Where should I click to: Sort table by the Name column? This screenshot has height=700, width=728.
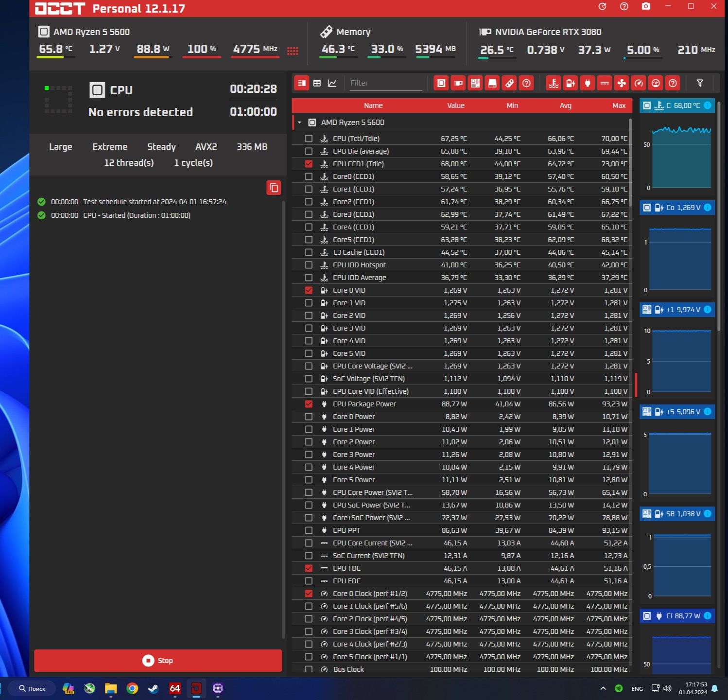pyautogui.click(x=373, y=105)
